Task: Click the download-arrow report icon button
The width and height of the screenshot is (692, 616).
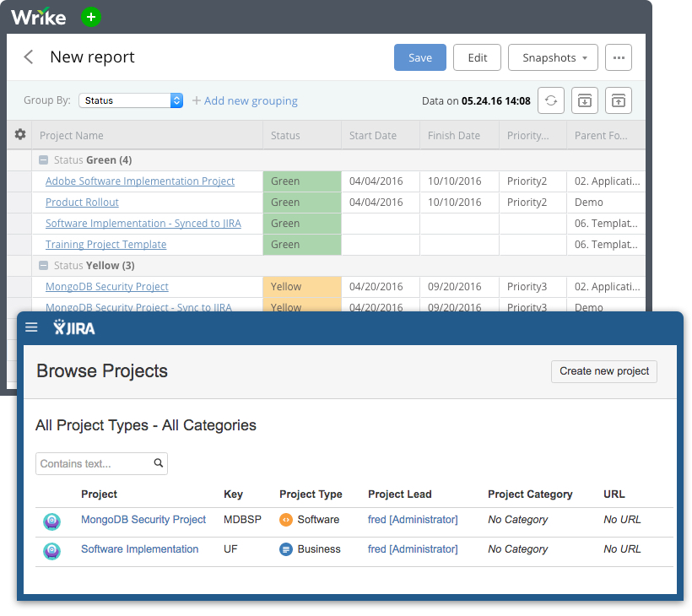Action: pos(584,100)
